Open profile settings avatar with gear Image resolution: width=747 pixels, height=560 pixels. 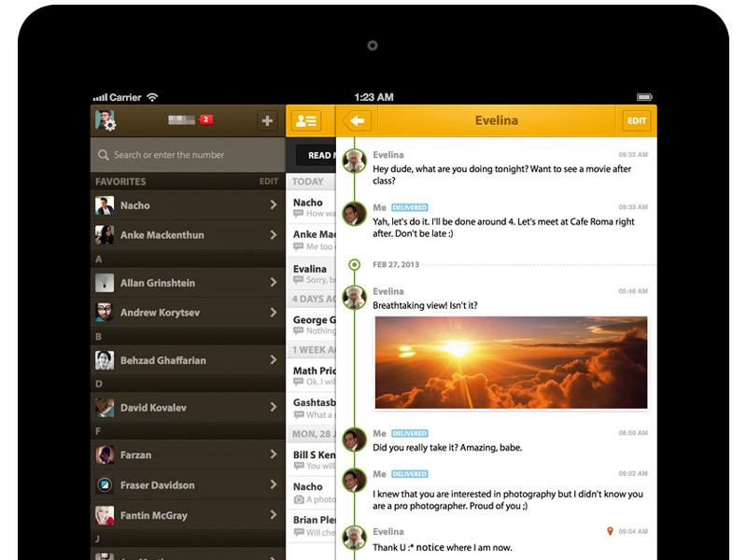[x=105, y=120]
